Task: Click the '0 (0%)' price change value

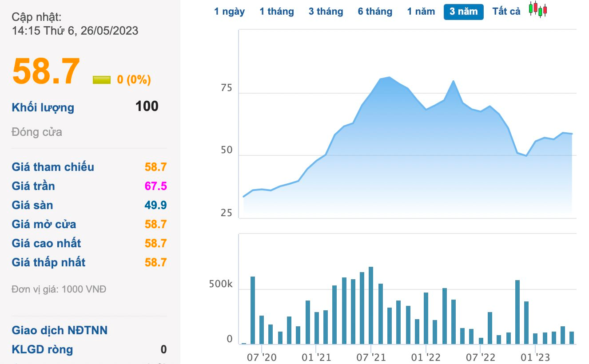Action: point(134,80)
